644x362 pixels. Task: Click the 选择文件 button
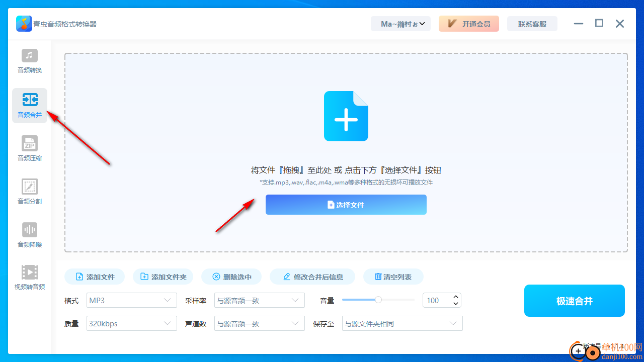pyautogui.click(x=346, y=205)
